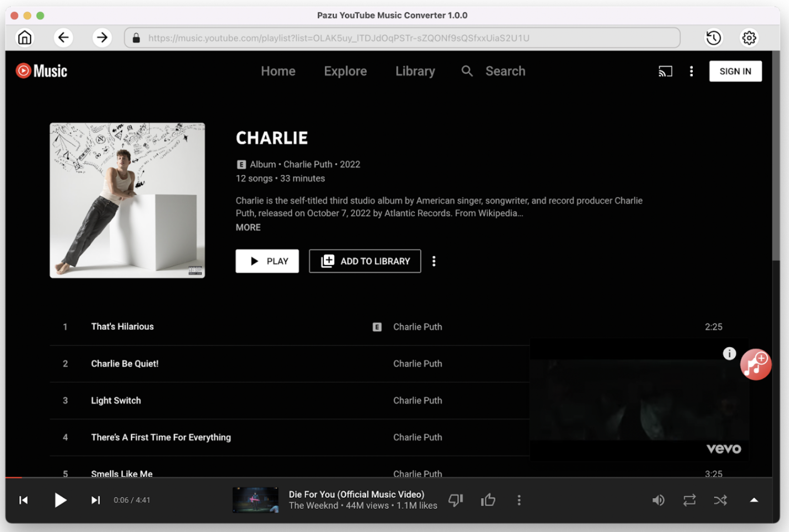Click the 2:25 duration of That's Hilarious
789x532 pixels.
713,327
